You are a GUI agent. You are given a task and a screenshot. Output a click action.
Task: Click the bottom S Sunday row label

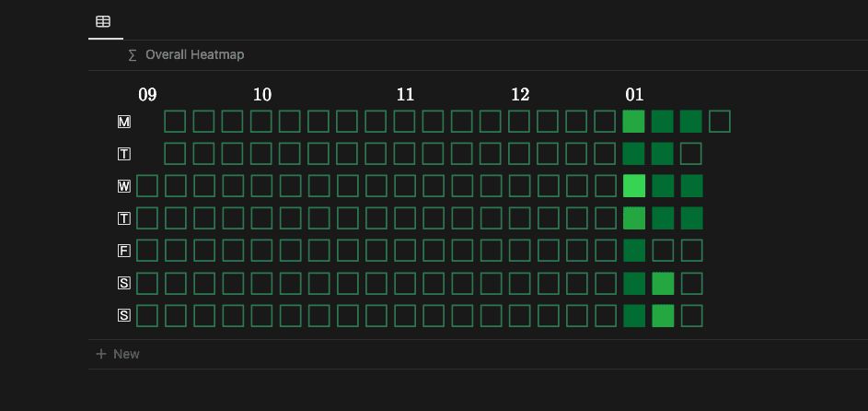tap(124, 315)
